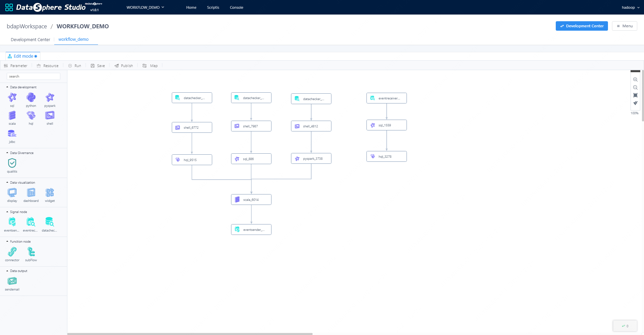The height and width of the screenshot is (335, 644).
Task: Click the fit-to-canvas icon on right toolbar
Action: pos(635,95)
